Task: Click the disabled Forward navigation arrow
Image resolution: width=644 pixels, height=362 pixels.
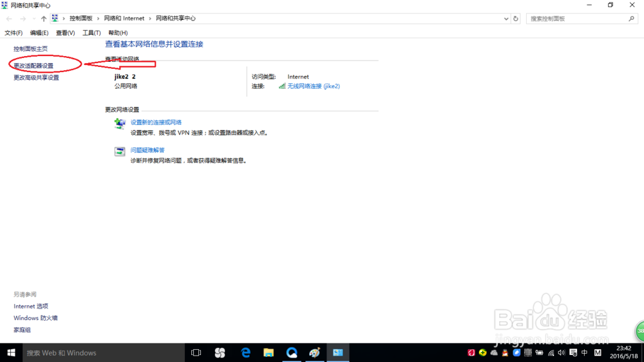Action: click(x=23, y=19)
